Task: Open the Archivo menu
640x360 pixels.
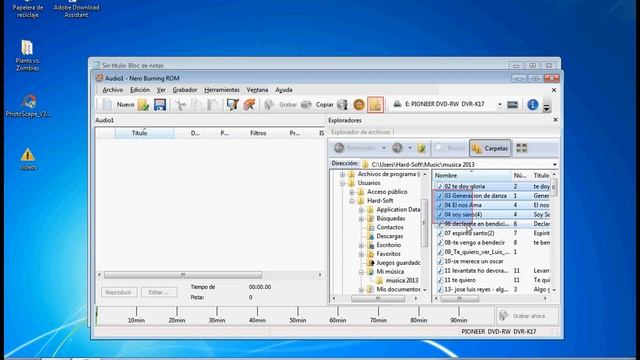Action: pyautogui.click(x=113, y=90)
